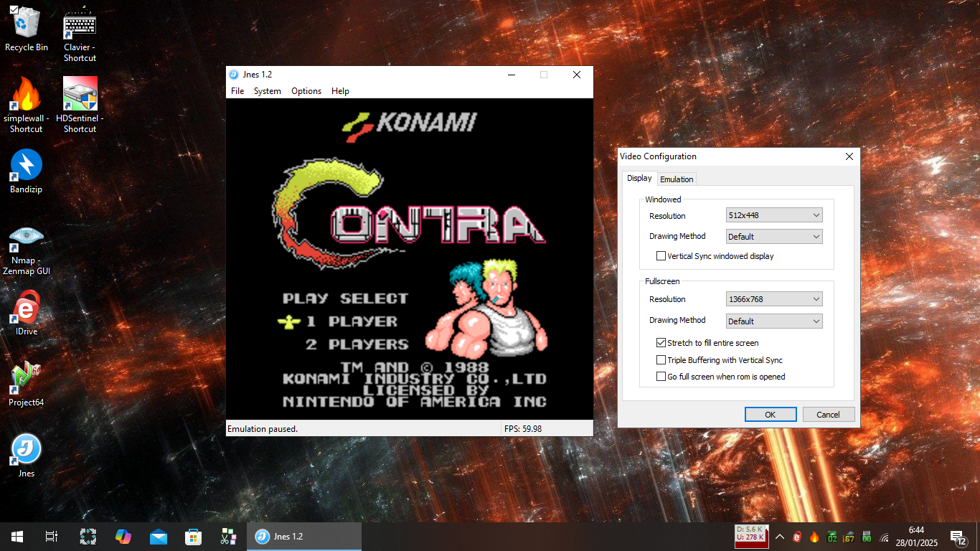
Task: Click the FPS: 59.98 status text
Action: click(x=523, y=429)
